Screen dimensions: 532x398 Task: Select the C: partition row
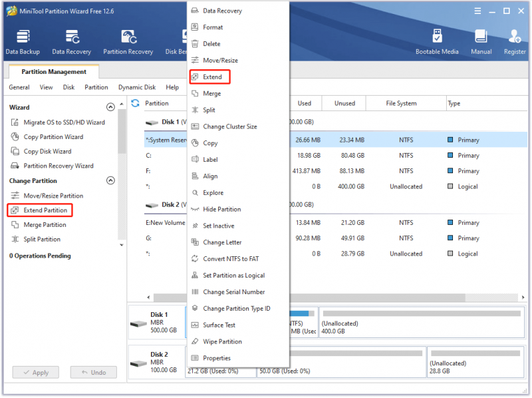pyautogui.click(x=336, y=156)
